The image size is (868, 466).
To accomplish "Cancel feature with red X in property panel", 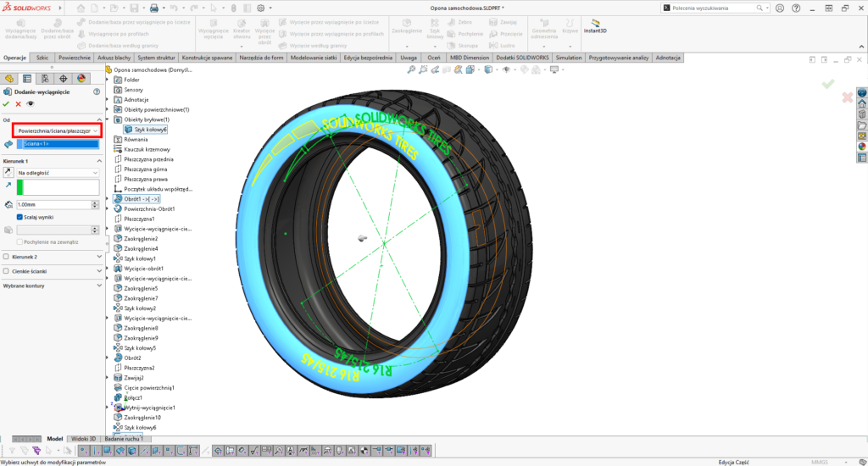I will click(x=19, y=104).
